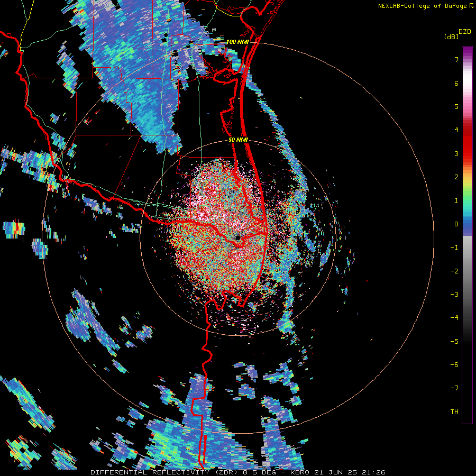This screenshot has height=476, width=476.
Task: Click the [dB] units label
Action: pos(452,37)
